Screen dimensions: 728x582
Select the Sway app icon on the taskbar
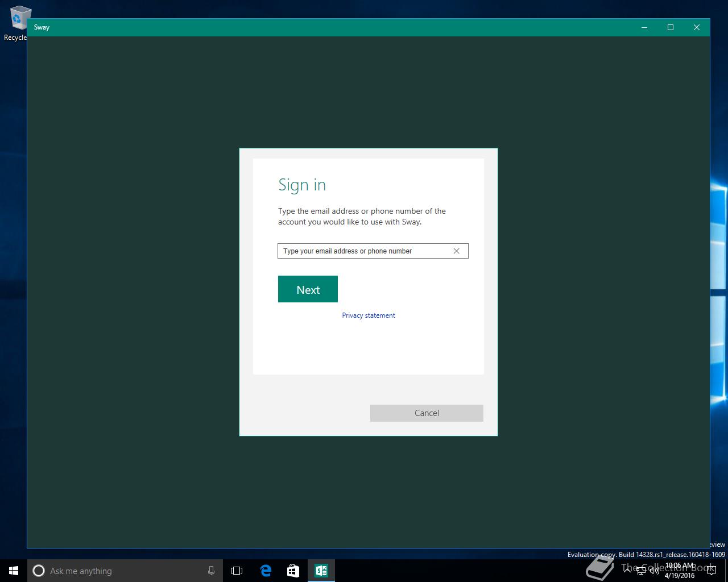pos(321,571)
